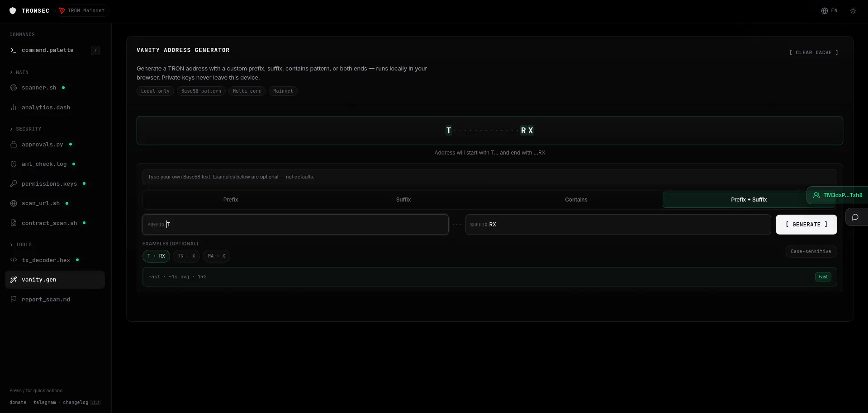
Task: Select vanity.gen wand icon
Action: [14, 280]
